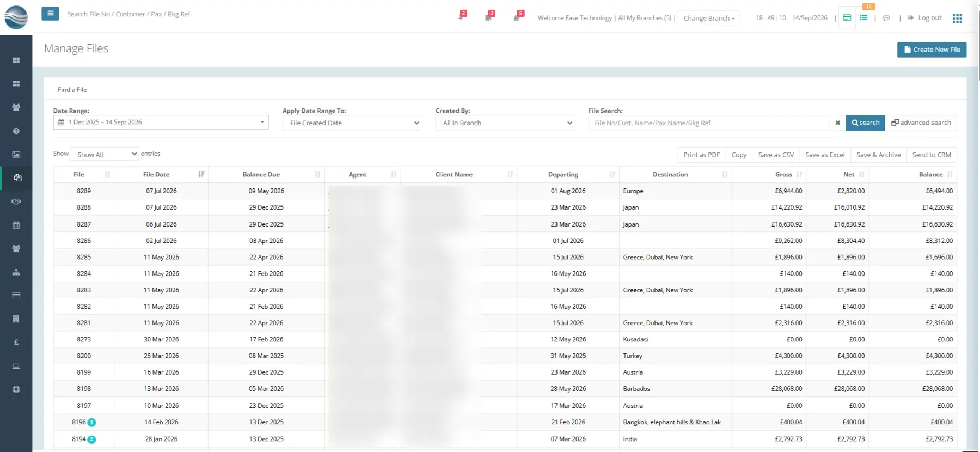Open Apply Date Range To dropdown
Viewport: 980px width, 452px height.
point(352,123)
